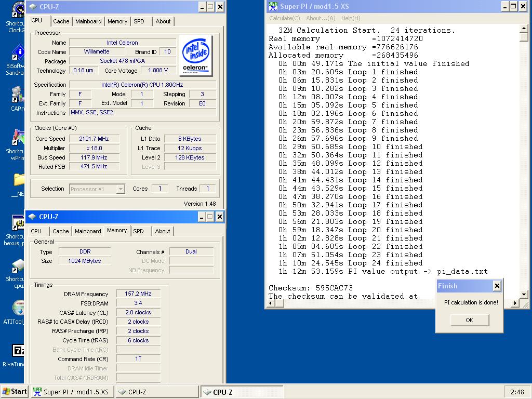This screenshot has height=399, width=532.
Task: Click the Super PI horizontal scroll right arrow
Action: coord(515,303)
